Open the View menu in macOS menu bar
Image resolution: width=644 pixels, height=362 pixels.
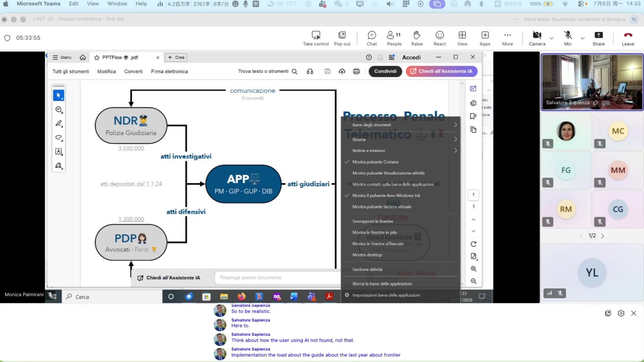coord(93,4)
